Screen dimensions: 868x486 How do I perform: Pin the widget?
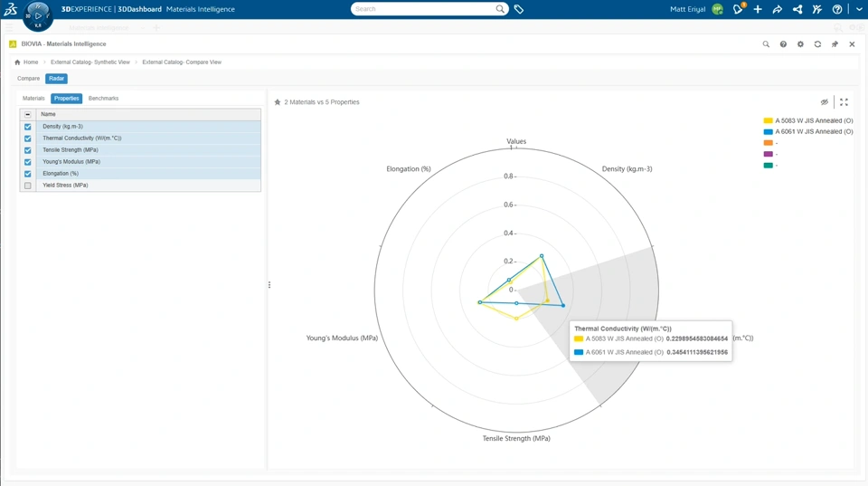pyautogui.click(x=835, y=43)
